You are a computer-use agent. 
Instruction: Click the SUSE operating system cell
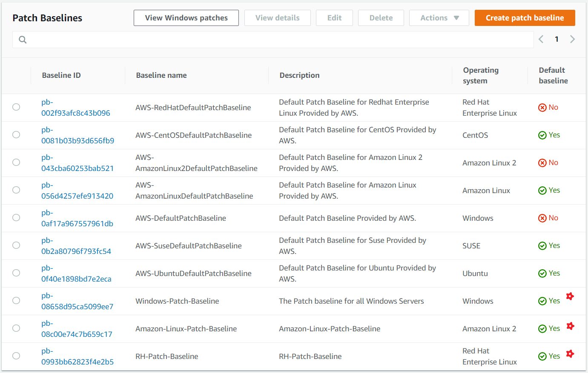pyautogui.click(x=471, y=246)
